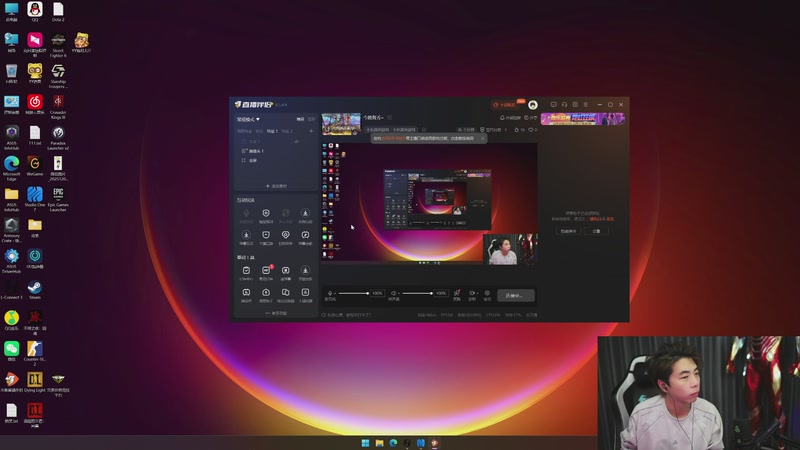Viewport: 800px width, 450px height.
Task: Open Studio One 7 desktop shortcut
Action: [35, 199]
